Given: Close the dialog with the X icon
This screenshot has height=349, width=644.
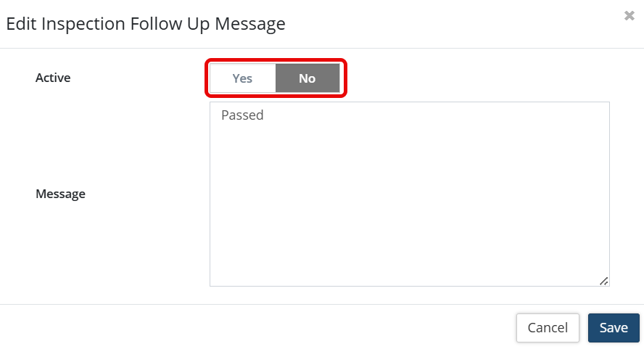Looking at the screenshot, I should coord(629,16).
